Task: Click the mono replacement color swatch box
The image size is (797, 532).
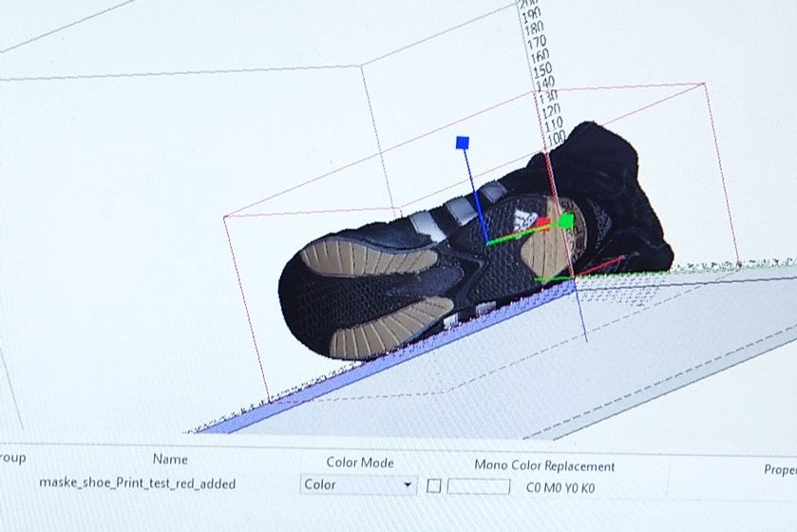Action: click(479, 486)
